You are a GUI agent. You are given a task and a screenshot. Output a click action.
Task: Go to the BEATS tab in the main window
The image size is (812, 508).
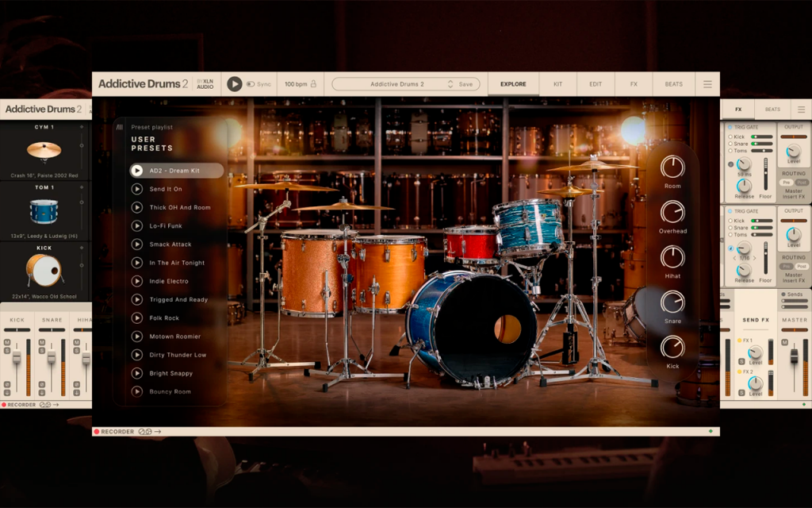click(x=674, y=84)
